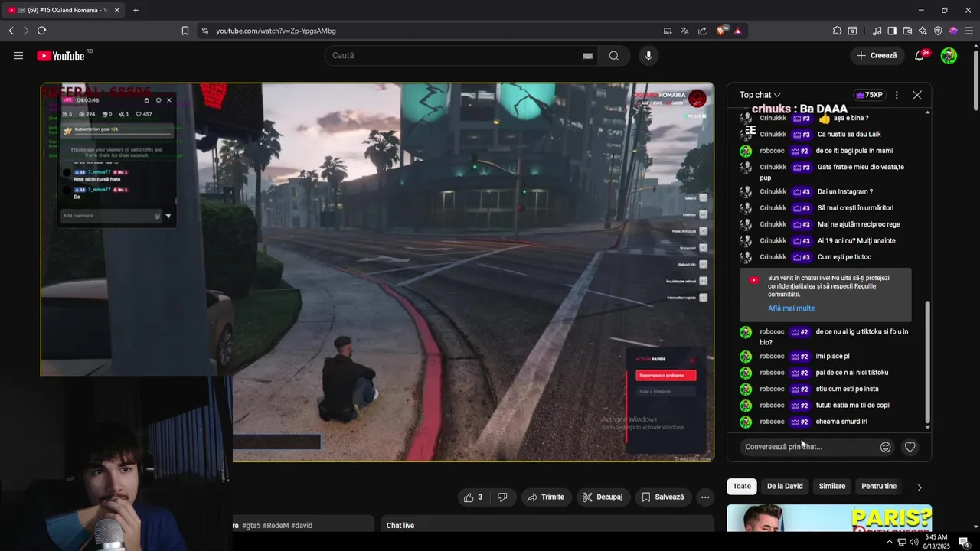Show hidden tray icons chevron
980x551 pixels.
click(x=889, y=542)
